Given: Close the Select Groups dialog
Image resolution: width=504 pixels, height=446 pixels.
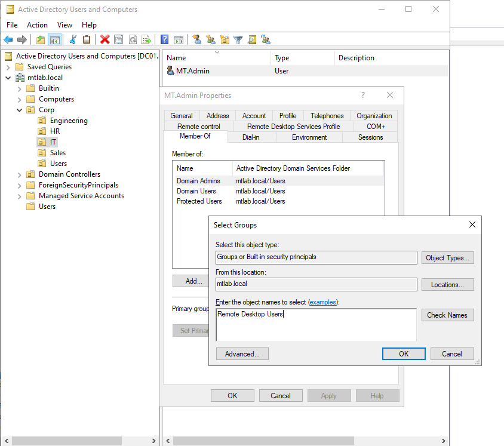Looking at the screenshot, I should [472, 224].
